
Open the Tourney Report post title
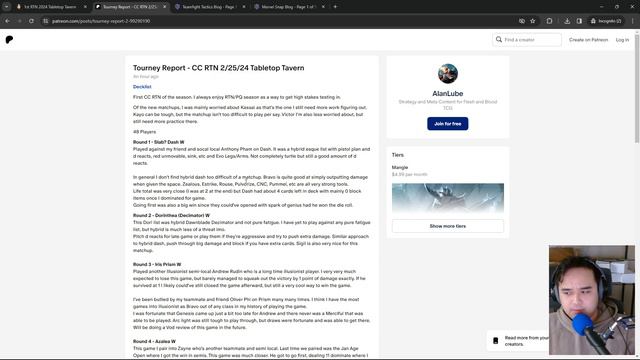pos(218,68)
